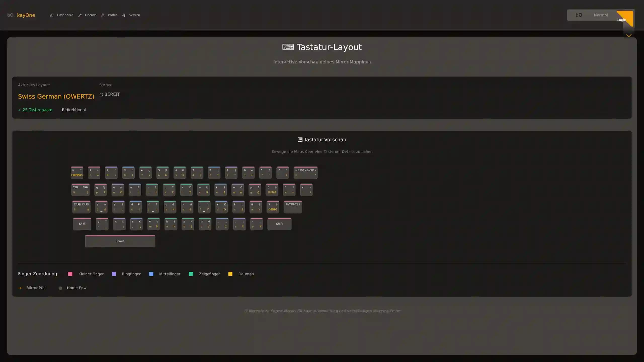Image resolution: width=644 pixels, height=362 pixels.
Task: Click the icon beside Version
Action: coord(124,15)
